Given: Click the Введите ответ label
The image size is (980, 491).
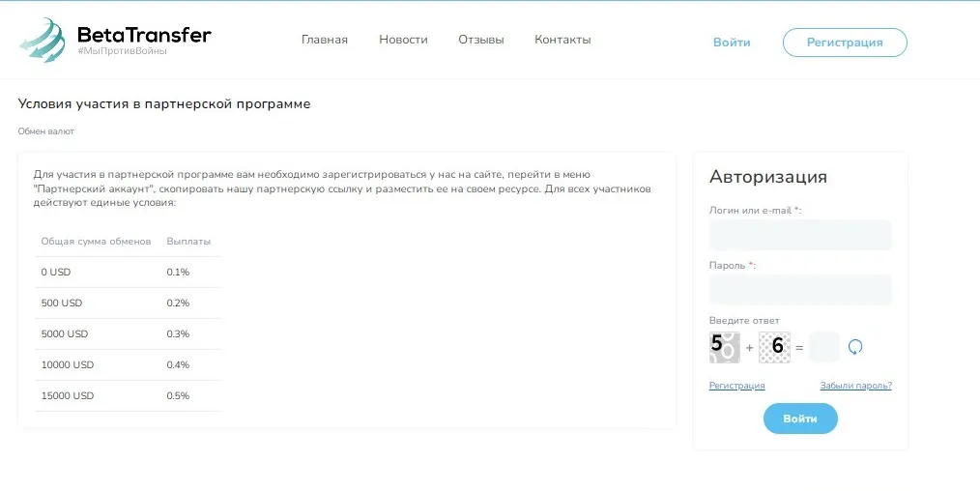Looking at the screenshot, I should tap(744, 321).
